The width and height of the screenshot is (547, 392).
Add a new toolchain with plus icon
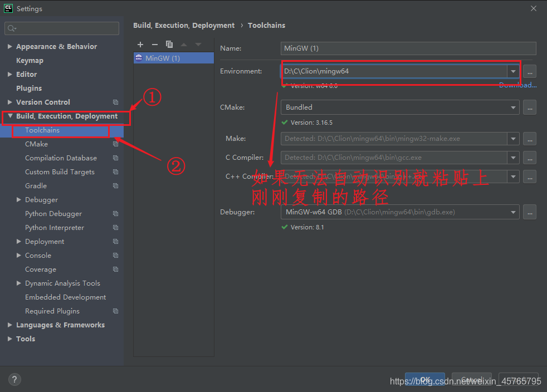tap(140, 45)
